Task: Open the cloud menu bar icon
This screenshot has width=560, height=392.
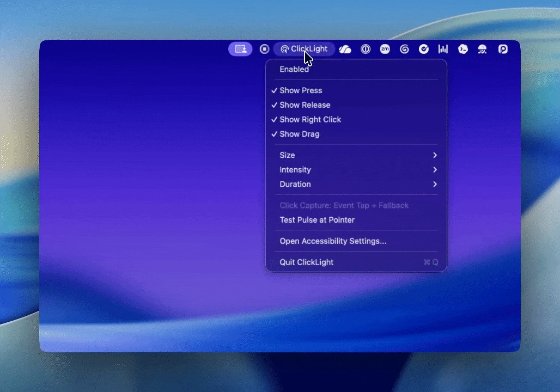Action: click(345, 49)
